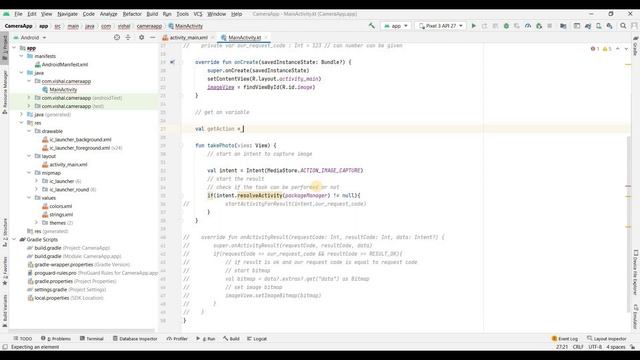The width and height of the screenshot is (640, 360).
Task: Open the Database Inspector tool window
Action: click(135, 339)
